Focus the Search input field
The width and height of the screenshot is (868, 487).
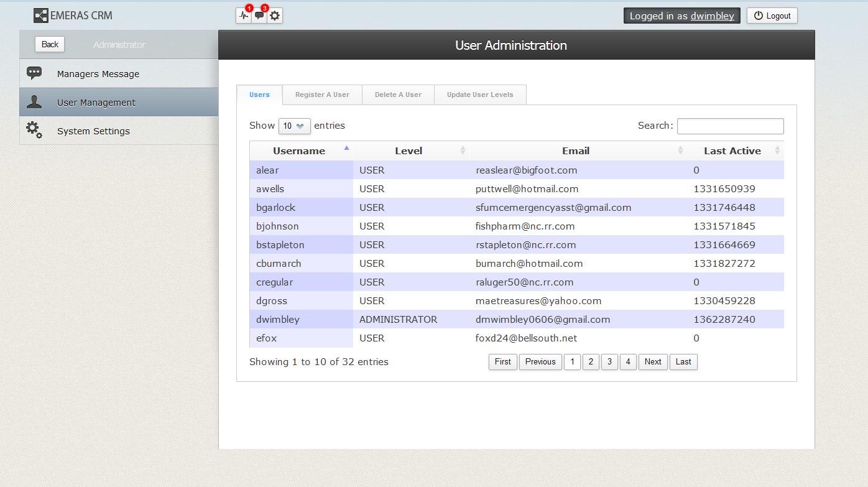[x=730, y=126]
